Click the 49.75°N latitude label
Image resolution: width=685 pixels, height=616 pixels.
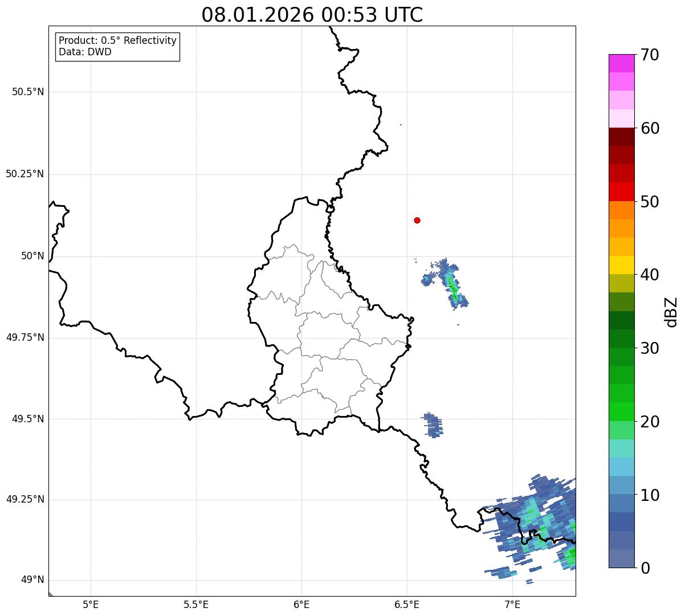tap(25, 337)
